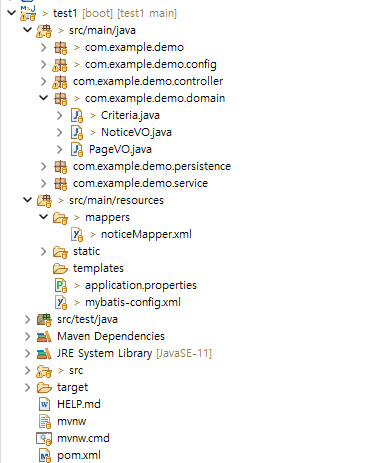Expand the com.example.demo.config package
369x463 pixels.
click(x=44, y=65)
